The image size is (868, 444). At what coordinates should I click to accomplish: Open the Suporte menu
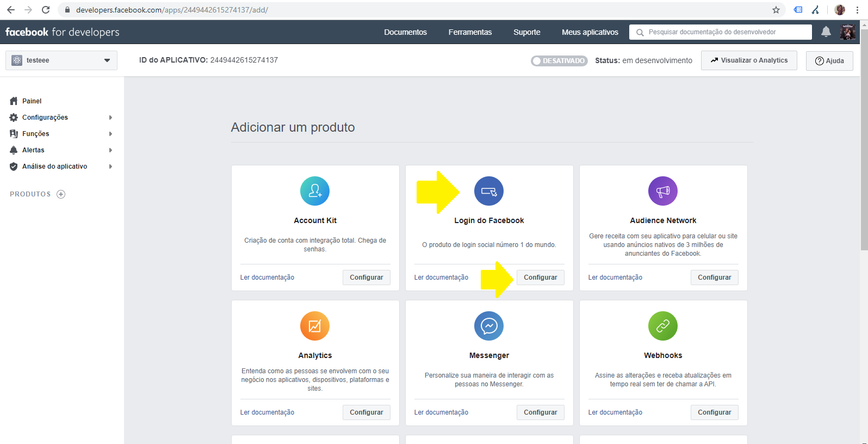point(527,32)
